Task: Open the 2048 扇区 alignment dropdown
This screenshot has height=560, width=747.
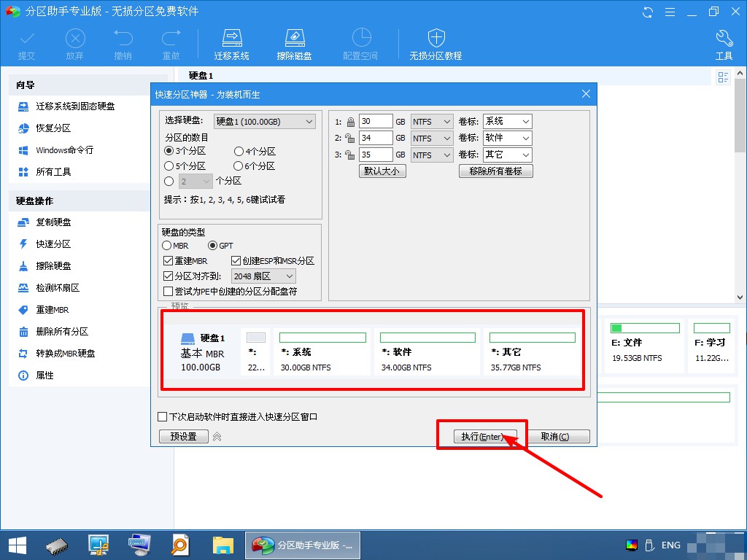Action: (x=263, y=276)
